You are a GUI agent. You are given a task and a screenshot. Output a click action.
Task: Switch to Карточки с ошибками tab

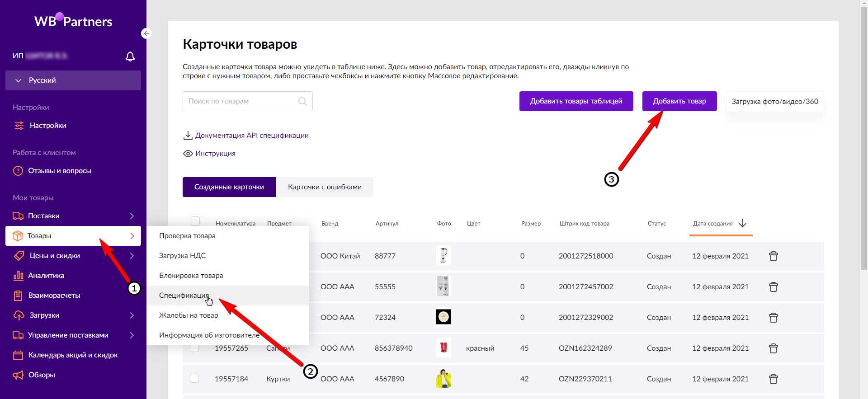pos(325,187)
